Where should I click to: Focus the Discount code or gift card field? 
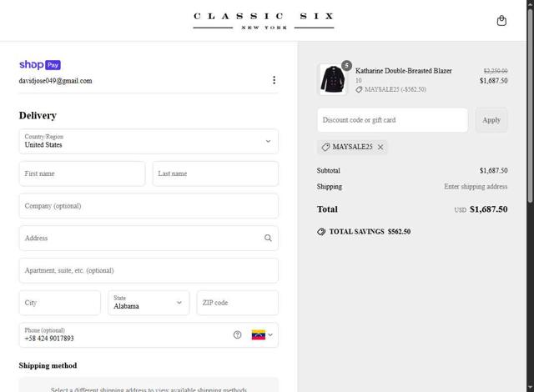(392, 120)
